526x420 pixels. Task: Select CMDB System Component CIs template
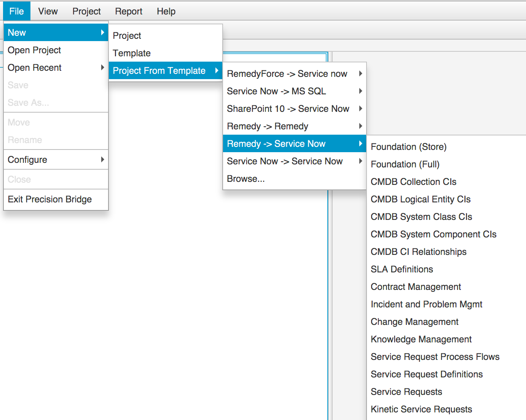[446, 234]
